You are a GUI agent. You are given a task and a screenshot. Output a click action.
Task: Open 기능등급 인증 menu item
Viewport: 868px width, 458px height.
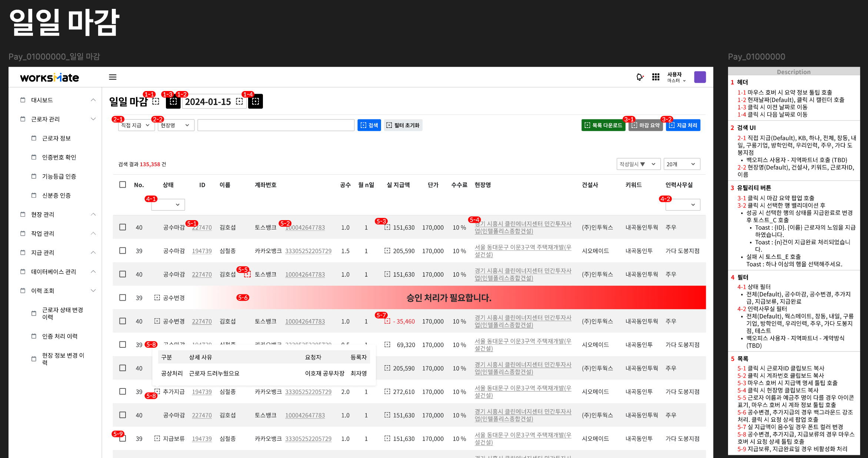(x=59, y=176)
